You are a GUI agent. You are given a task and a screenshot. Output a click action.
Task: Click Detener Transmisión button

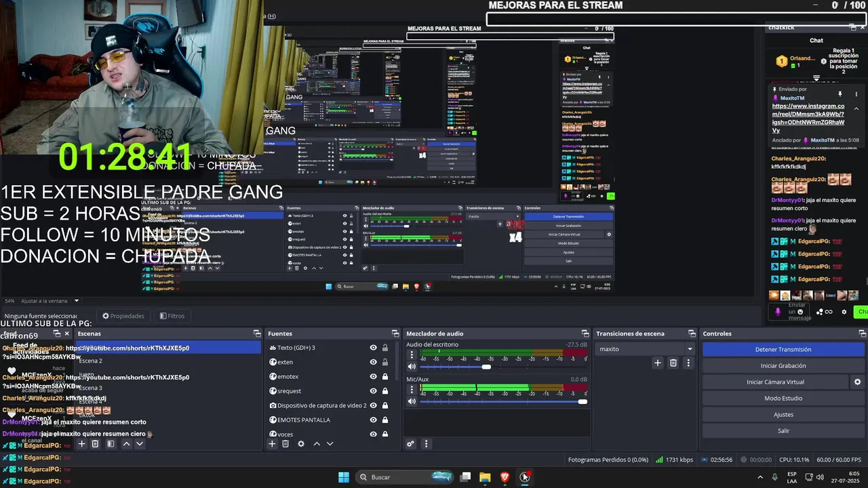[x=783, y=349]
